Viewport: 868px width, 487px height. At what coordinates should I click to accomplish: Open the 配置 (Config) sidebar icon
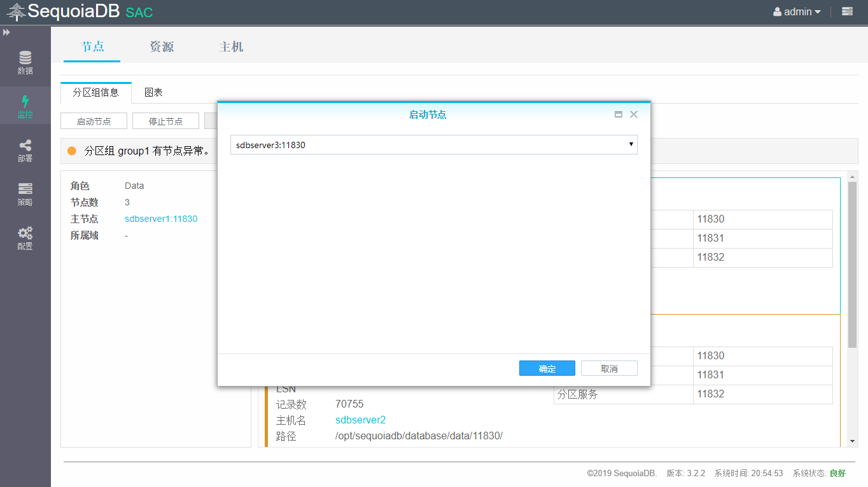pyautogui.click(x=25, y=238)
